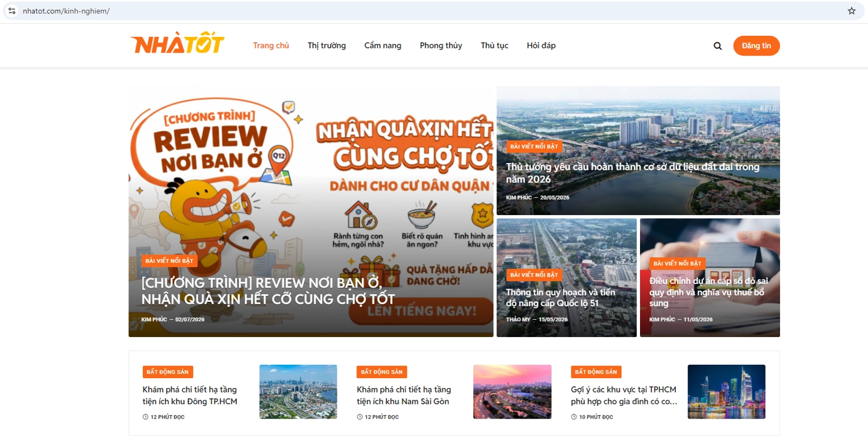Viewport: 868px width, 440px height.
Task: Open Gợi ý các khu vực tại TPHCM article
Action: click(624, 395)
